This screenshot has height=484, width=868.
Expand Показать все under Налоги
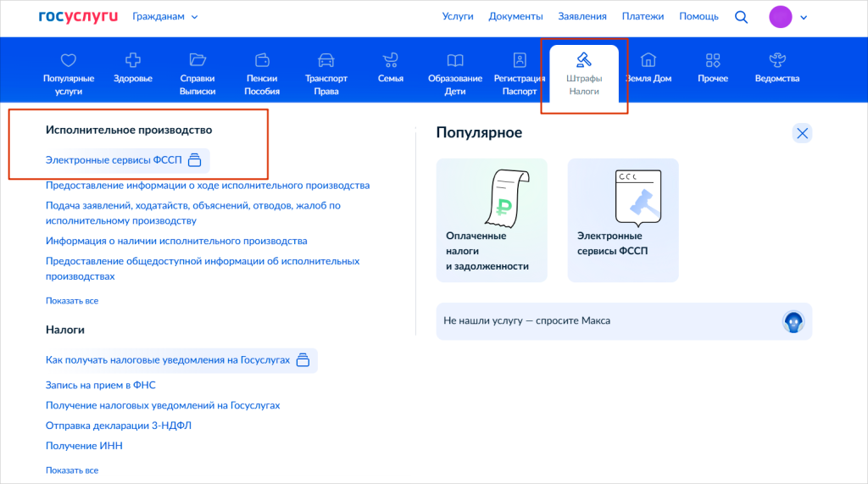tap(72, 470)
